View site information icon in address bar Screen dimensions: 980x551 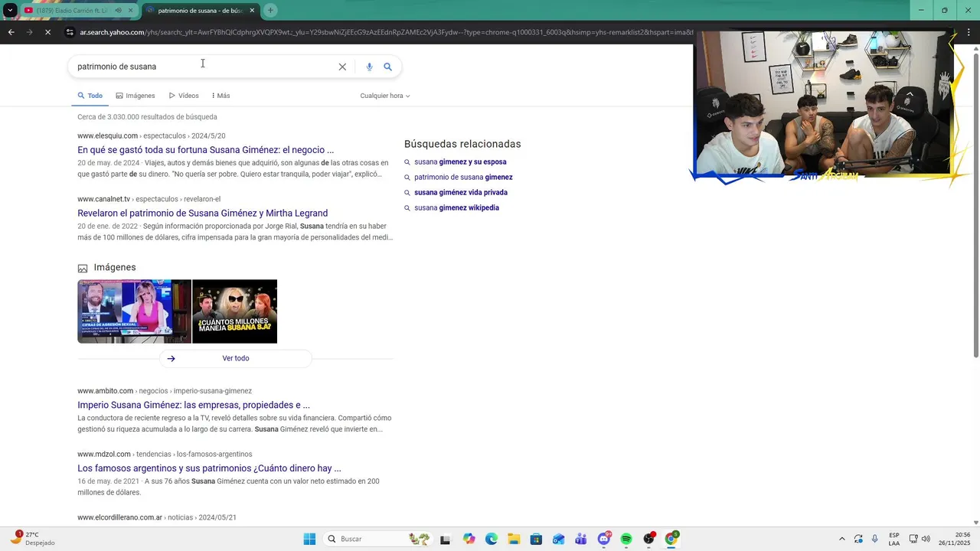70,32
